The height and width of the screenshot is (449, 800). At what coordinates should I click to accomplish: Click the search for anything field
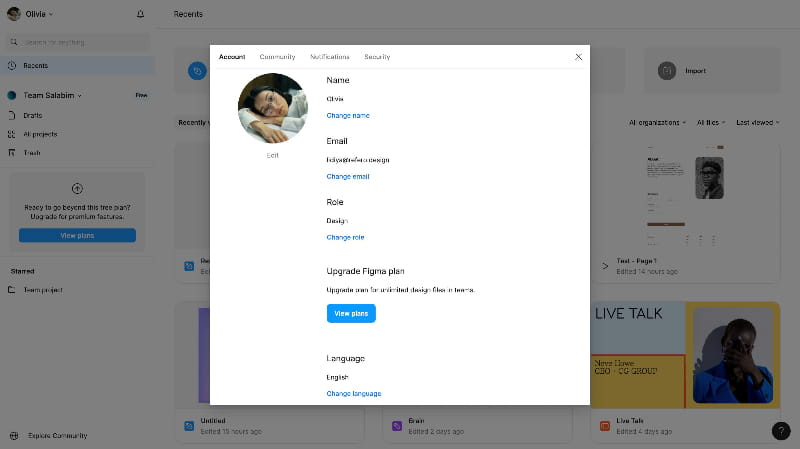pos(79,42)
